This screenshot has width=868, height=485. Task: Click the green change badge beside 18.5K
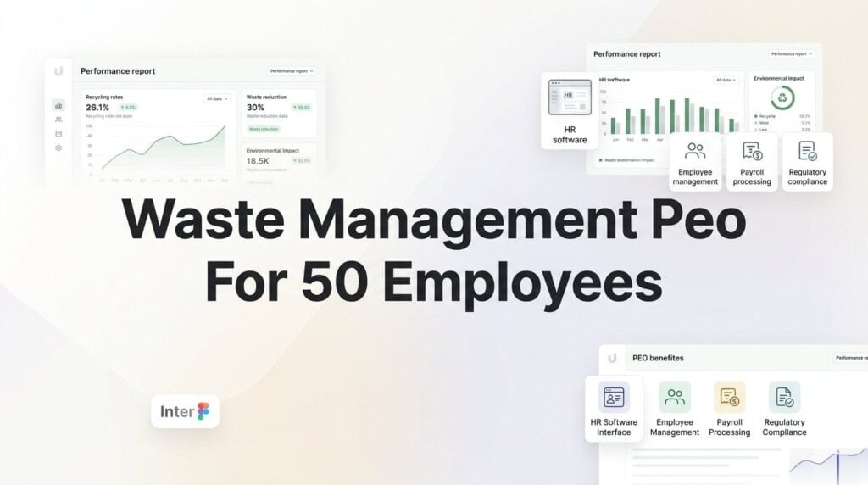(302, 161)
